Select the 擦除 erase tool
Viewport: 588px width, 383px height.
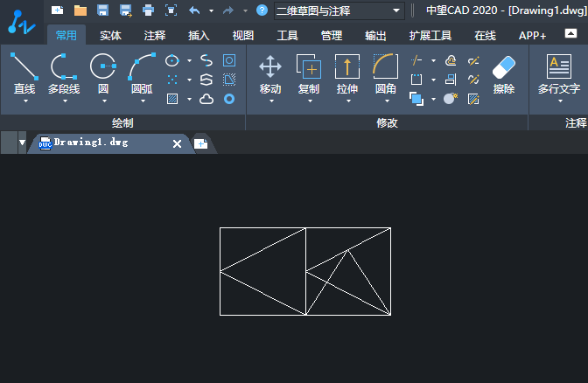(504, 73)
